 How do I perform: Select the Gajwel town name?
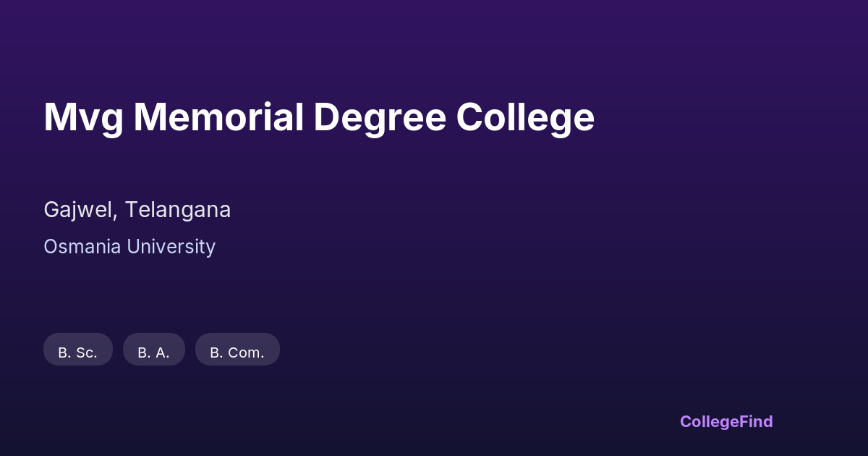(79, 210)
